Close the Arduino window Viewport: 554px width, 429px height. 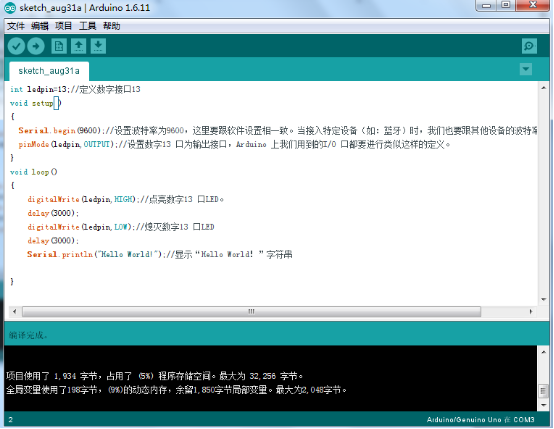pos(533,6)
